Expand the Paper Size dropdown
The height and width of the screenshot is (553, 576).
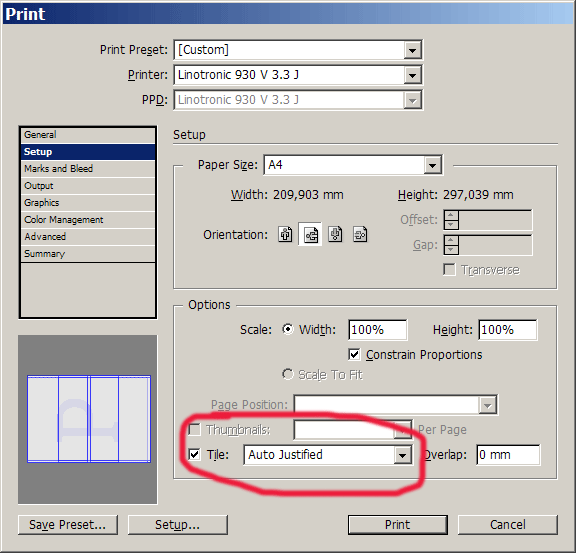click(432, 165)
